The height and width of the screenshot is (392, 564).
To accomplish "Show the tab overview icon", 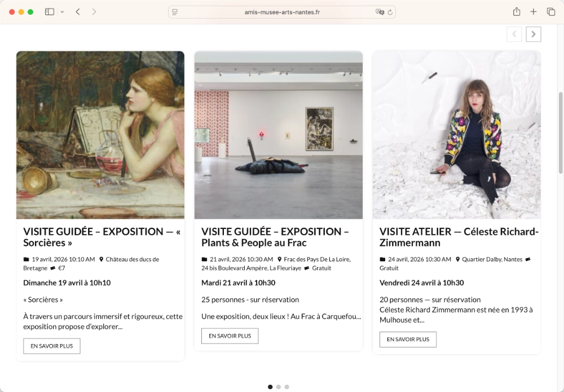I will (550, 11).
